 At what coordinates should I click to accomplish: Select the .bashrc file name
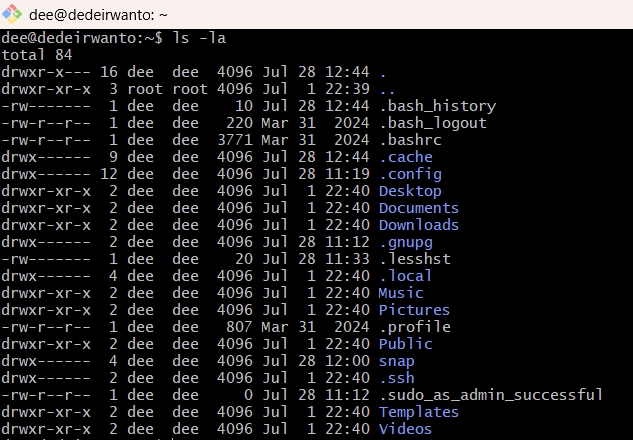click(x=411, y=140)
